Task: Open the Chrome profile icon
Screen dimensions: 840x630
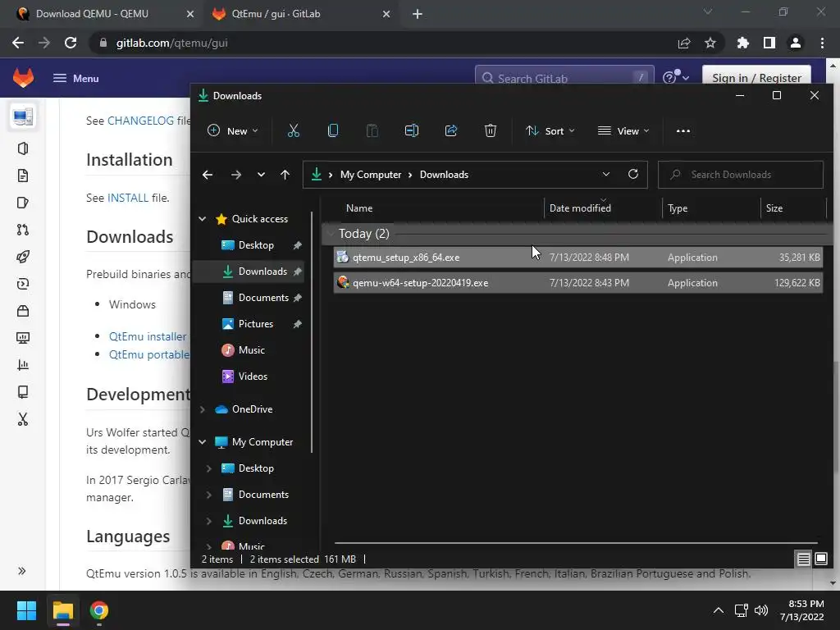Action: pos(796,43)
